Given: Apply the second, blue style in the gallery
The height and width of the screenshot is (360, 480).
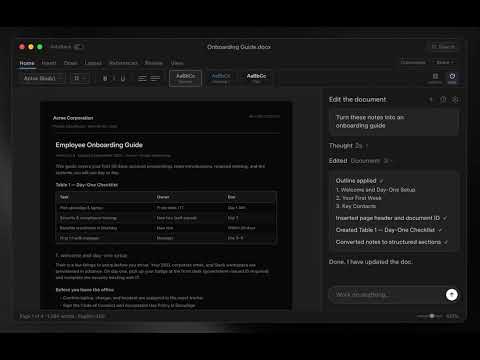Looking at the screenshot, I should click(221, 78).
